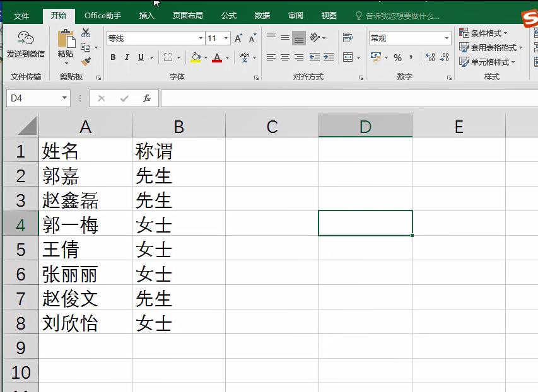This screenshot has height=392, width=538.
Task: Toggle bold formatting
Action: 113,57
